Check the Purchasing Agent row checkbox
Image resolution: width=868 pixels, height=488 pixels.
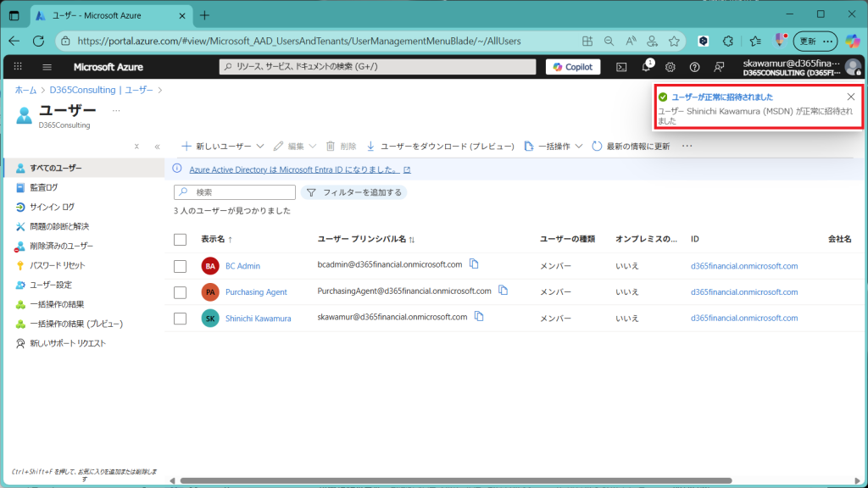point(180,292)
